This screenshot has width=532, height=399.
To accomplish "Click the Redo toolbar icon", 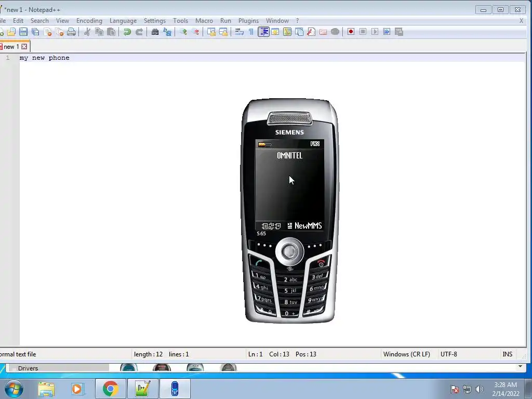I will click(x=139, y=32).
